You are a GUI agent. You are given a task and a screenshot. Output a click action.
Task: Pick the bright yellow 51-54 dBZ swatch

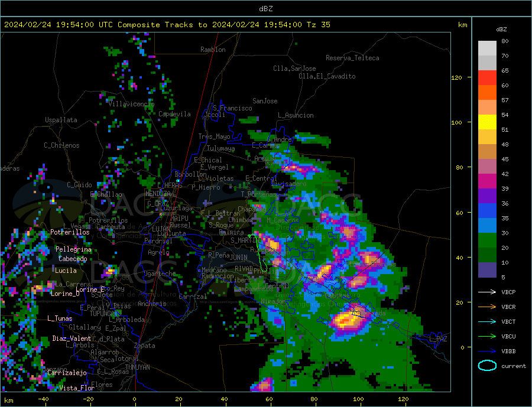487,122
